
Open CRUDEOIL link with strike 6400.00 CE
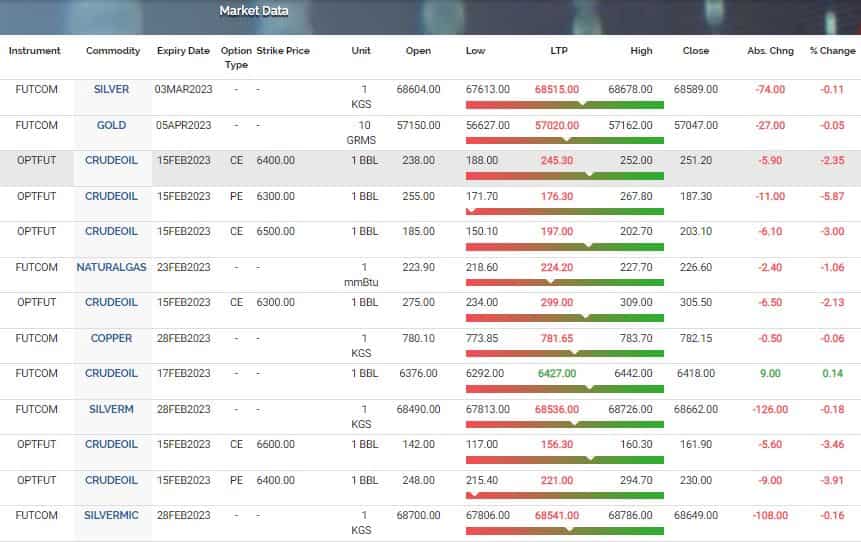tap(111, 160)
